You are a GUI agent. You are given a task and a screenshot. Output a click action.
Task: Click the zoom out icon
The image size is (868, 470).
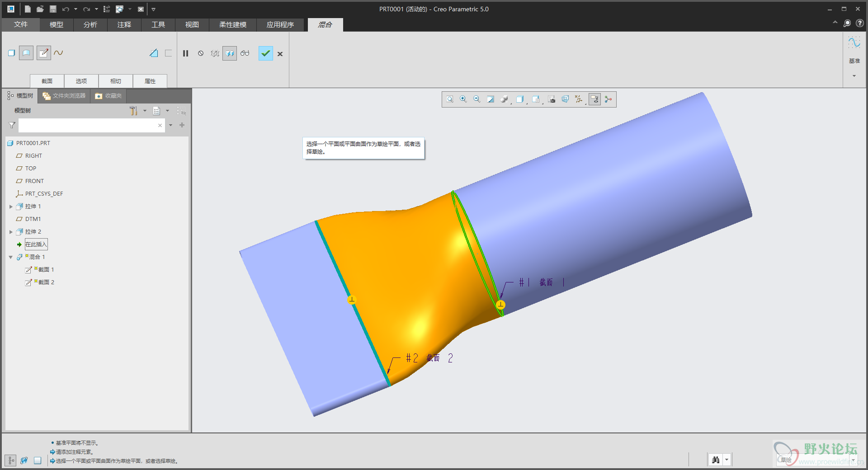tap(477, 99)
